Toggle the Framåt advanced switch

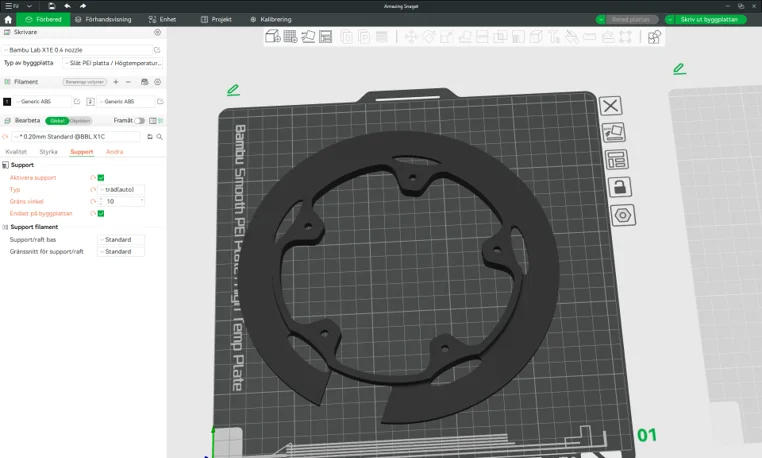[139, 120]
